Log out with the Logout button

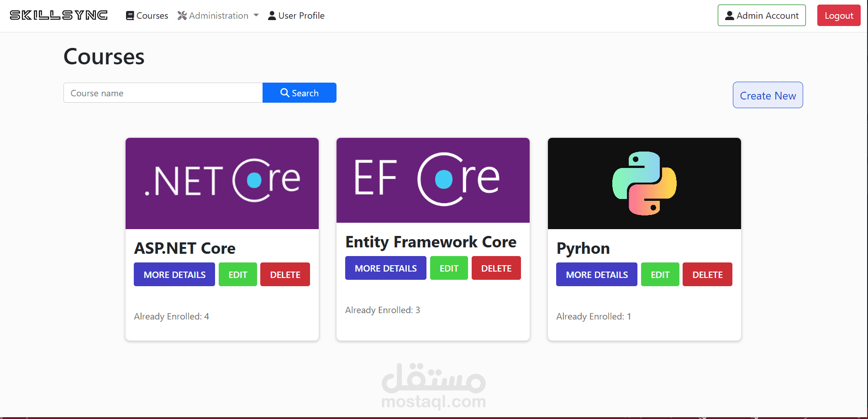pos(839,16)
